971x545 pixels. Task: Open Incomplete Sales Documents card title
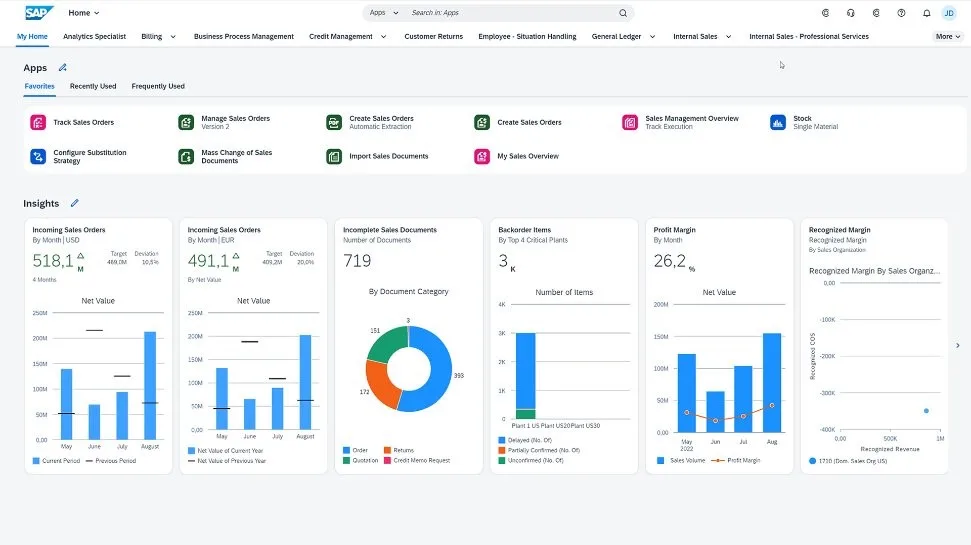(390, 230)
